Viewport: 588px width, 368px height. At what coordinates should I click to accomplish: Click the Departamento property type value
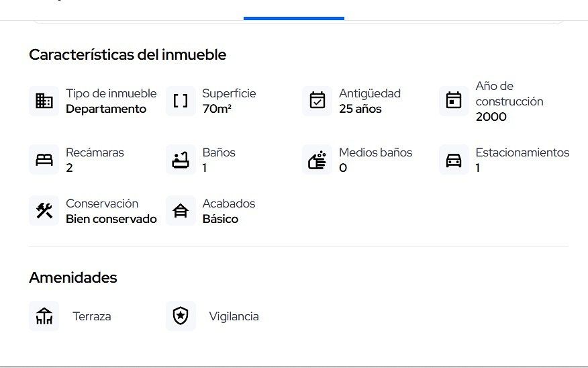click(106, 109)
